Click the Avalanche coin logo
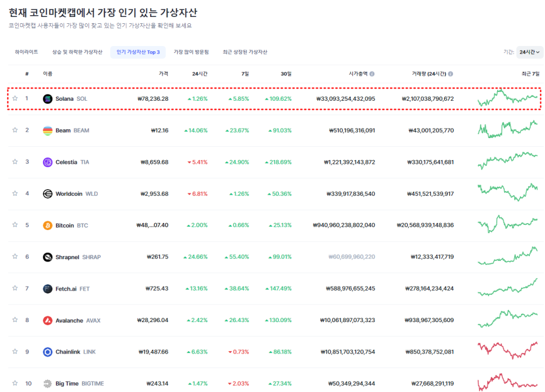Image resolution: width=545 pixels, height=392 pixels. point(48,320)
